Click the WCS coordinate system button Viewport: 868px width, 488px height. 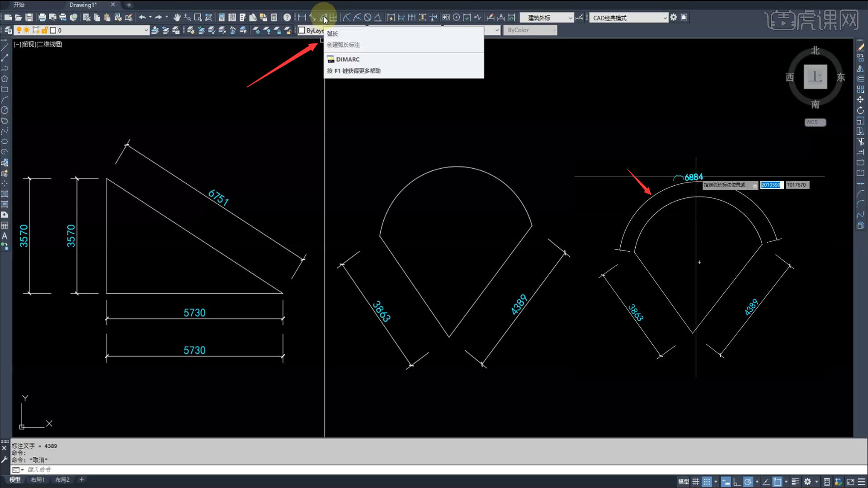click(815, 122)
